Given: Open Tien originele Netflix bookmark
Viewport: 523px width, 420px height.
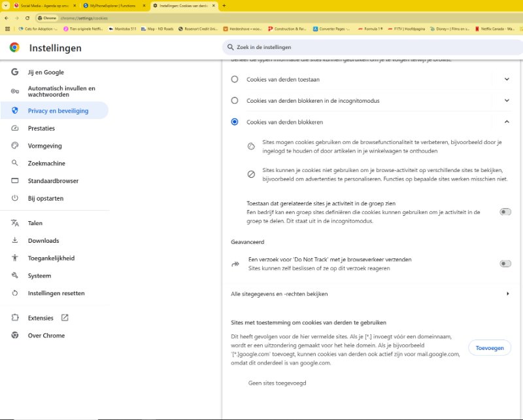Looking at the screenshot, I should pos(84,29).
